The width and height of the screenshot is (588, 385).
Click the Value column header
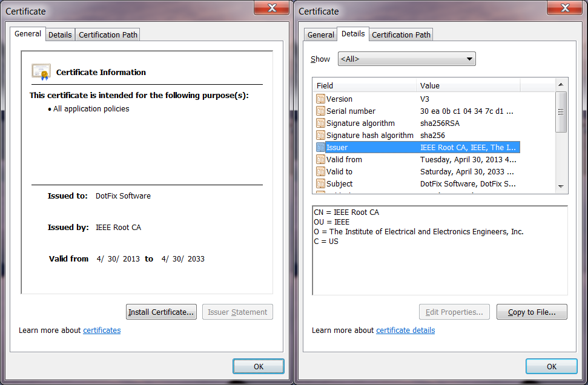468,85
